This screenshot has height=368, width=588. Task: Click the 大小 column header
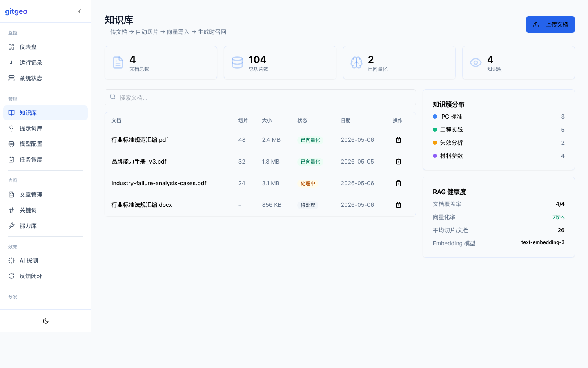tap(267, 121)
